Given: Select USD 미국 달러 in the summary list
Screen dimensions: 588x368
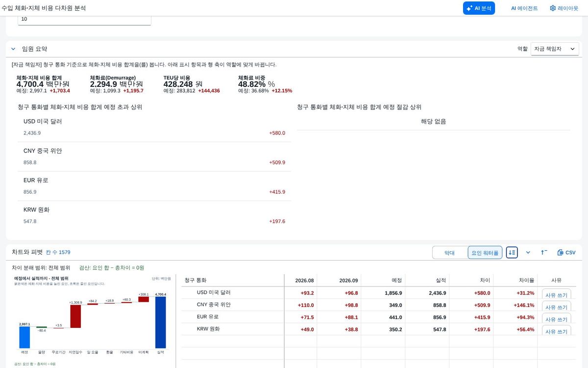Looking at the screenshot, I should [154, 127].
